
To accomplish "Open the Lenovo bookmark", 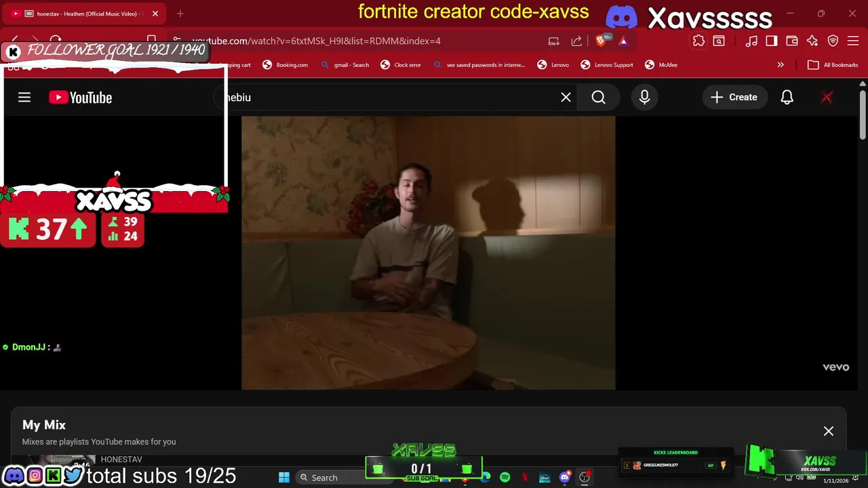I will tap(553, 65).
